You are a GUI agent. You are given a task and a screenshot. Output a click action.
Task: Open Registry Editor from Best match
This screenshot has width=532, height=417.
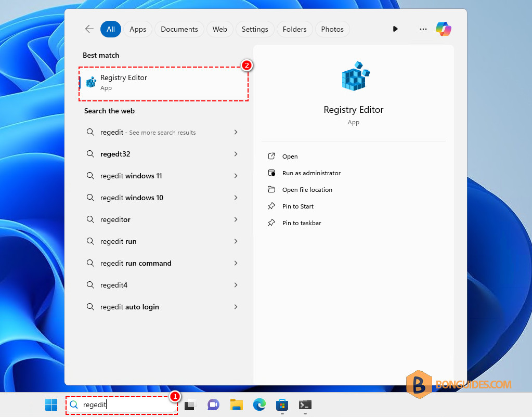point(163,84)
